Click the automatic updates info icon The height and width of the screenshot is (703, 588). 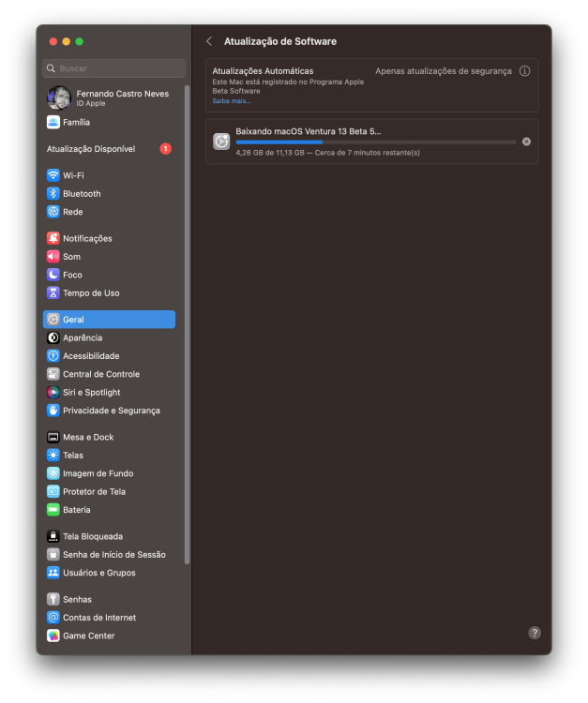click(524, 71)
